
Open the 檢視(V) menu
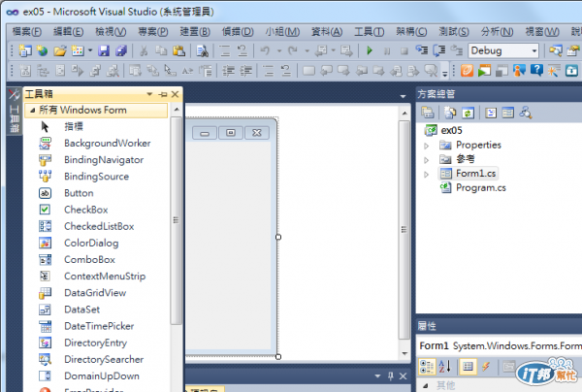[111, 32]
